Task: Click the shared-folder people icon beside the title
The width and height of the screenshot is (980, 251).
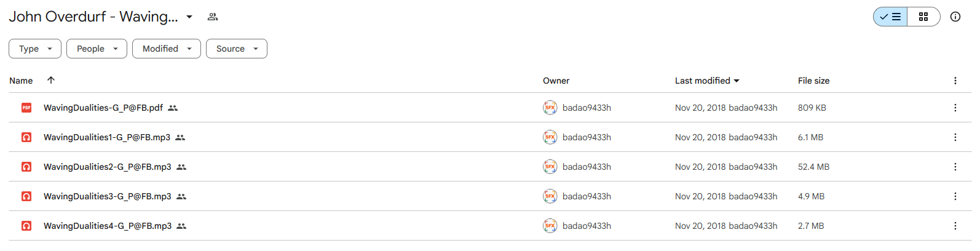Action: pyautogui.click(x=213, y=17)
